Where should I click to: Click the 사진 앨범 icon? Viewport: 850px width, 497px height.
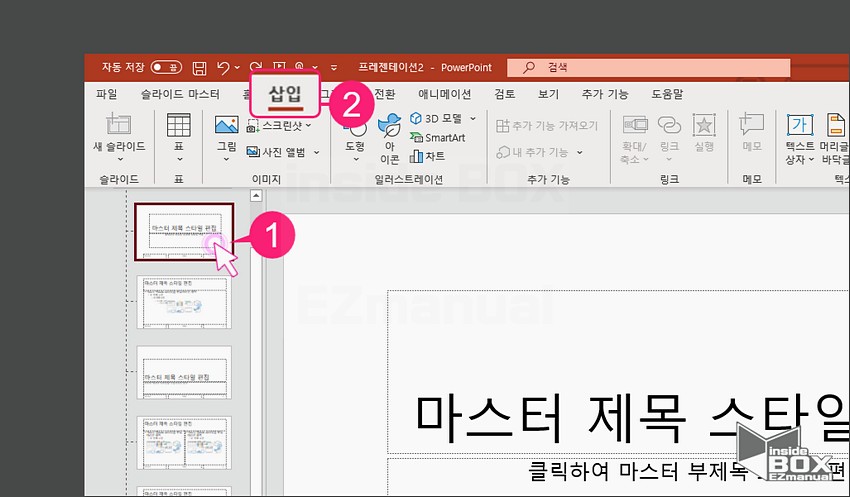253,152
